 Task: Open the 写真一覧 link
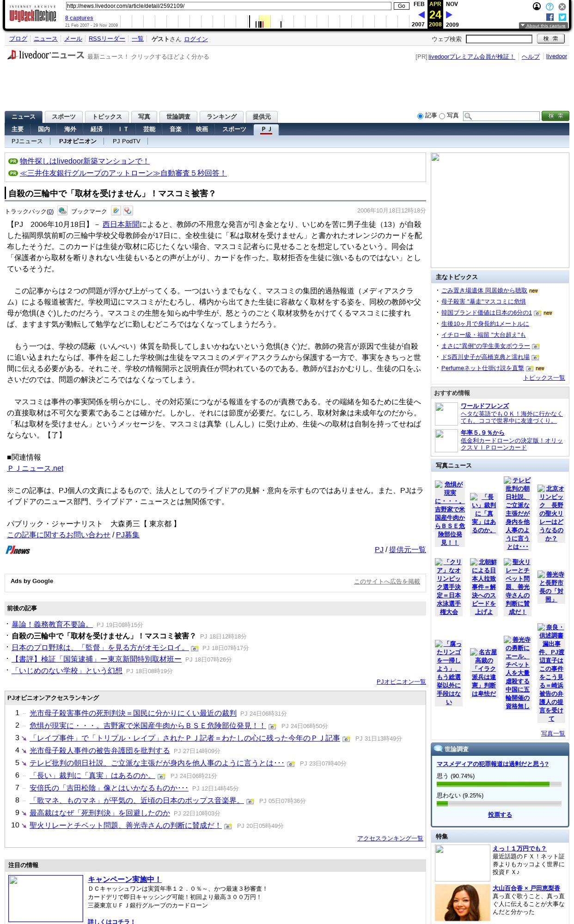click(553, 734)
